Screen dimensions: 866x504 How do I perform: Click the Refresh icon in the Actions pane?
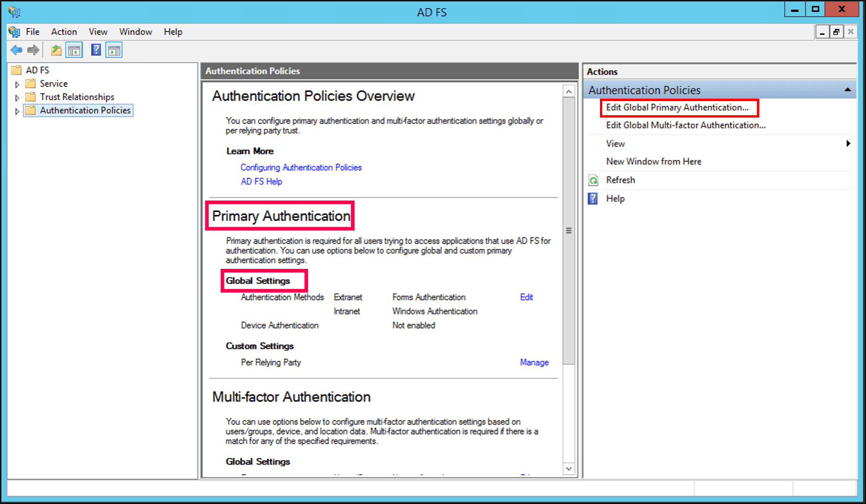pos(593,180)
